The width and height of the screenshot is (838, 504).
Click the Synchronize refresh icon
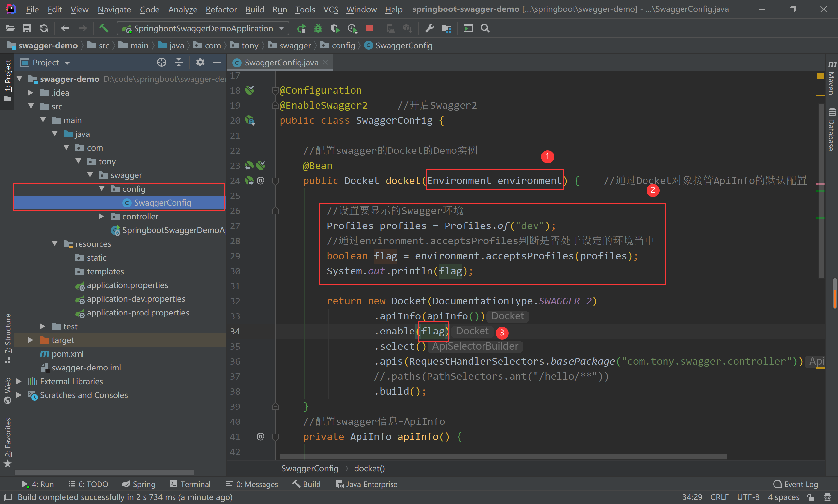pos(44,28)
